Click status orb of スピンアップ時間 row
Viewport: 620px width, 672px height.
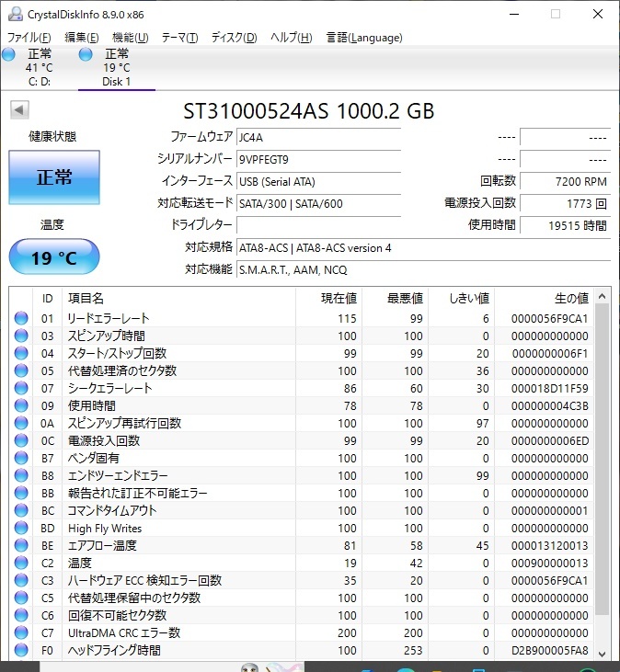(21, 336)
